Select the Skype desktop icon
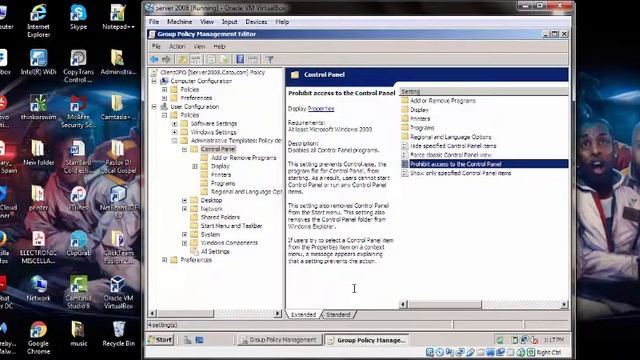 [78, 17]
